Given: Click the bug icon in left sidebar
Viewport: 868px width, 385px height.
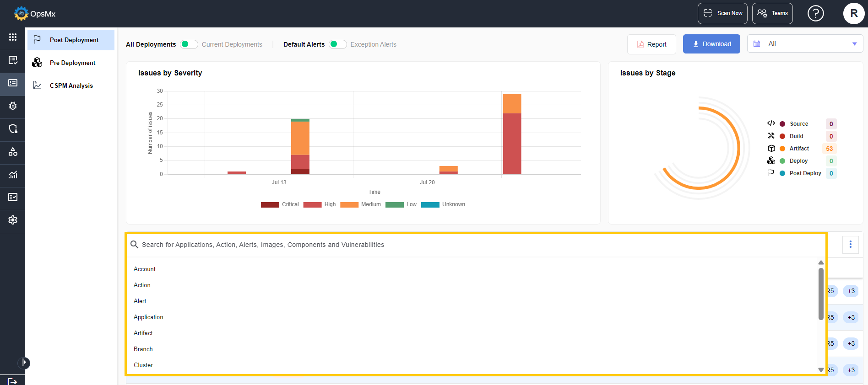Looking at the screenshot, I should click(x=13, y=106).
